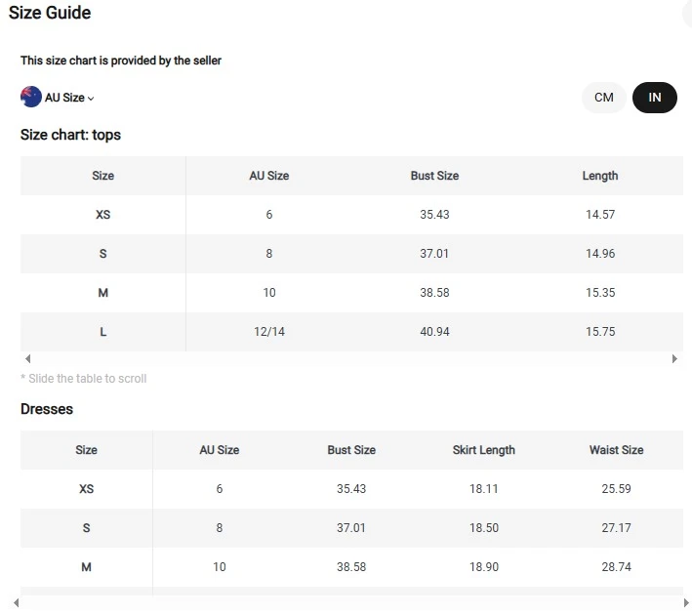Select the IN unit toggle
Viewport: 692px width, 616px height.
pyautogui.click(x=655, y=98)
